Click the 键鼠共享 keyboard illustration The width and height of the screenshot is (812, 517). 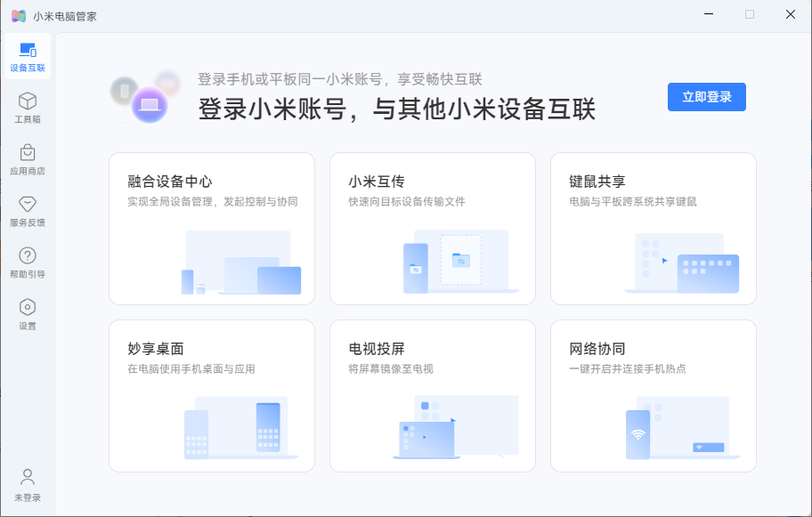tap(682, 263)
